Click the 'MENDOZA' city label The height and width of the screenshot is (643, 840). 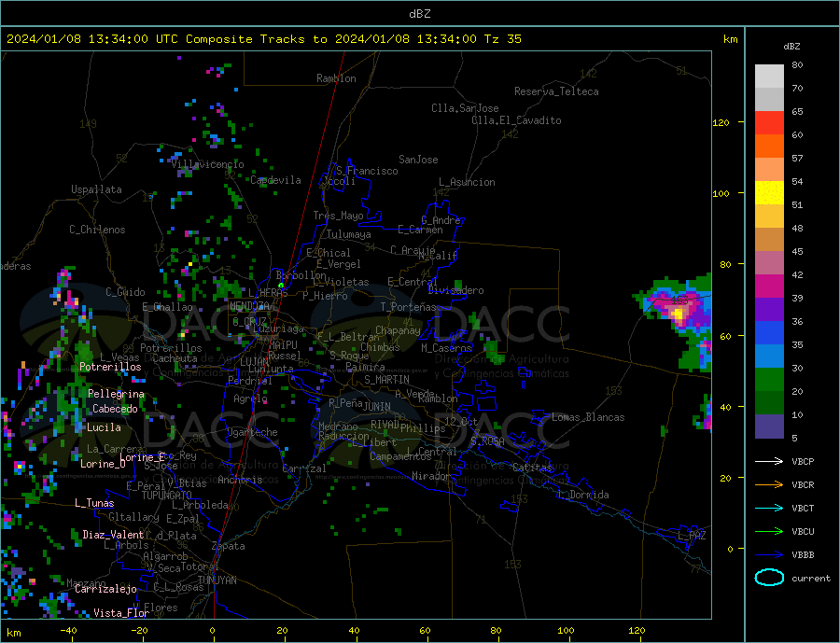pyautogui.click(x=249, y=306)
